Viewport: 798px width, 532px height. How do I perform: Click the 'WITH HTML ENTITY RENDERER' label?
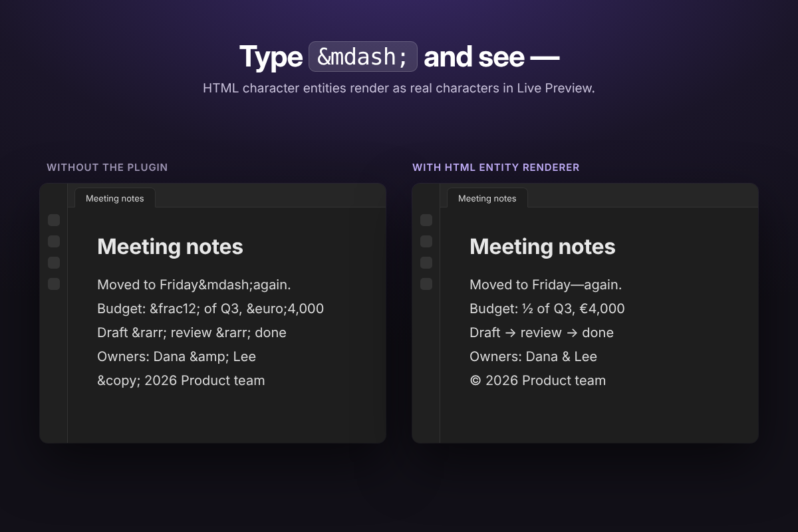pyautogui.click(x=496, y=168)
